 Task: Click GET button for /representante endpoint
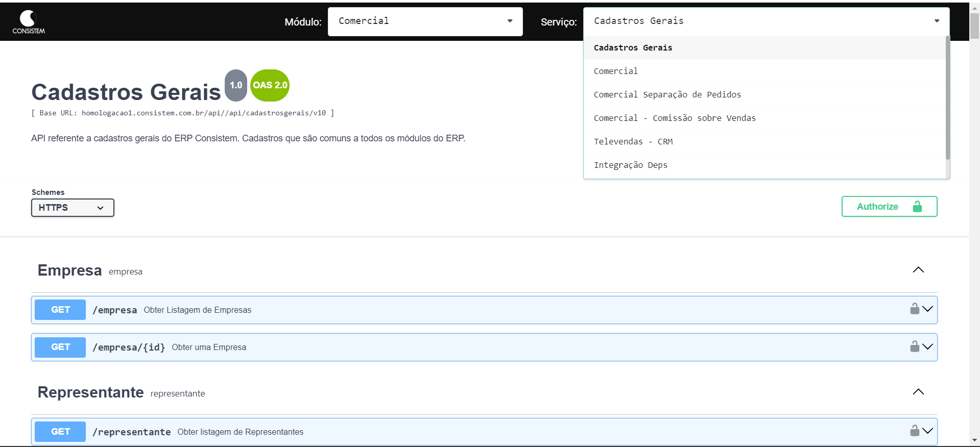click(60, 432)
